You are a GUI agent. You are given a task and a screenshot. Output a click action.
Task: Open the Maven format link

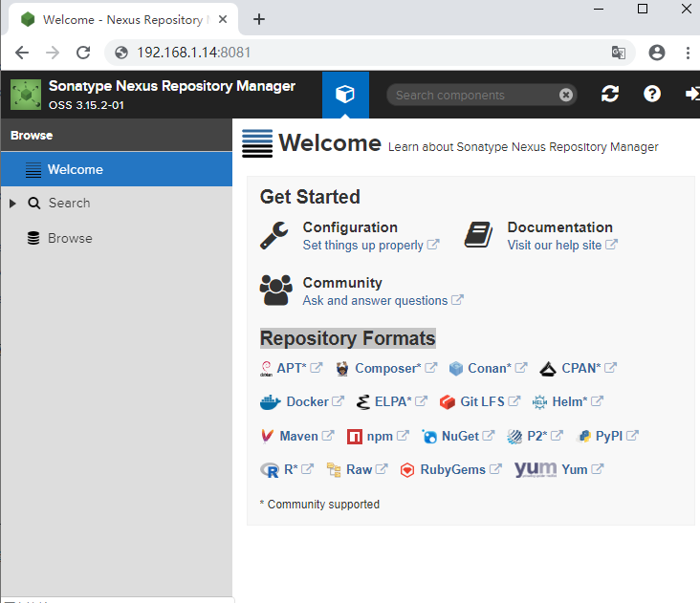click(298, 436)
